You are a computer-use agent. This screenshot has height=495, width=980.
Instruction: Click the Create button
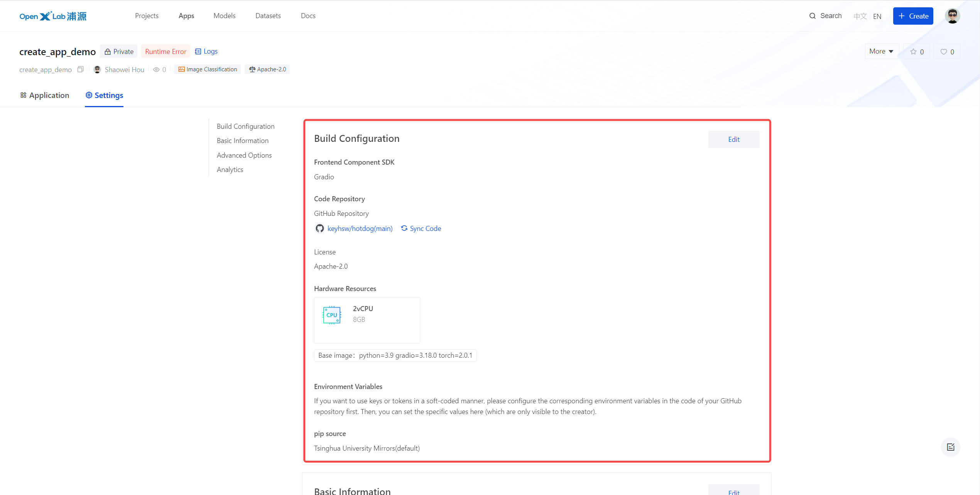tap(913, 16)
